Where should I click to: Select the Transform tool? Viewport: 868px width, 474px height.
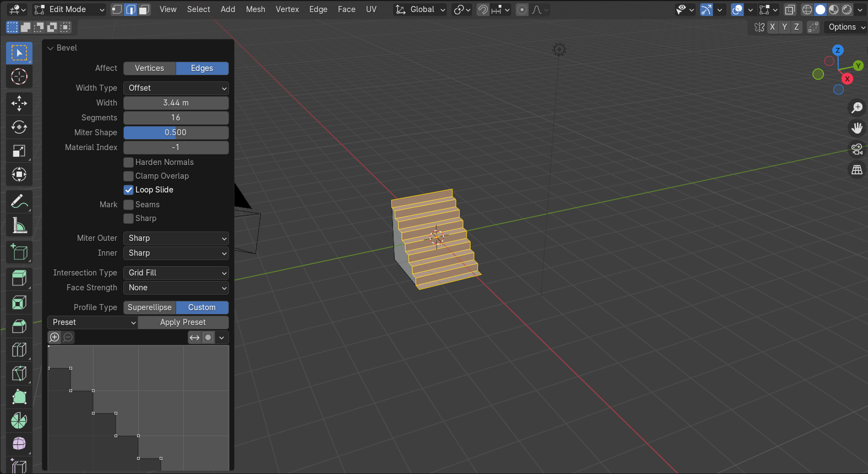[19, 174]
